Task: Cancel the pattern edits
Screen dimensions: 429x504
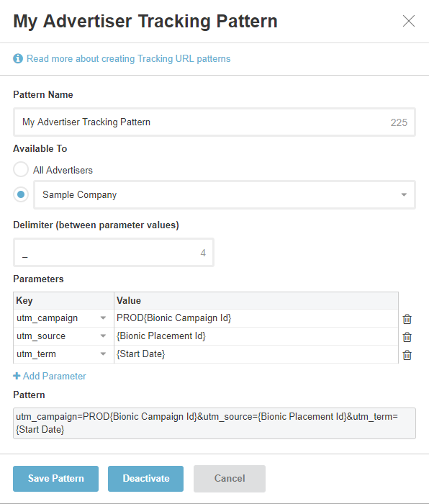Action: click(x=230, y=479)
